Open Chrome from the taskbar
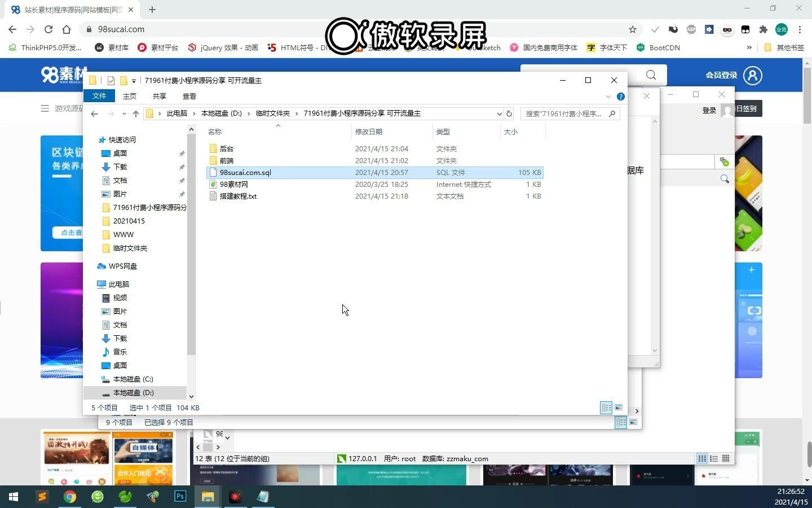The width and height of the screenshot is (812, 508). (70, 497)
